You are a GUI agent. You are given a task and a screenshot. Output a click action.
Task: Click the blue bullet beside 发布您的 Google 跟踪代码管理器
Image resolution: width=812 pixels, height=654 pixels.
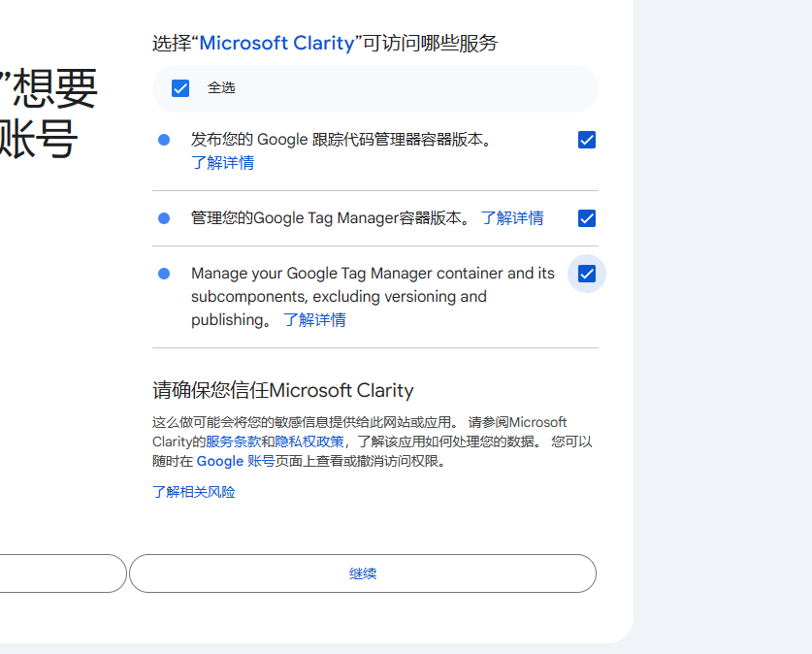pyautogui.click(x=164, y=140)
